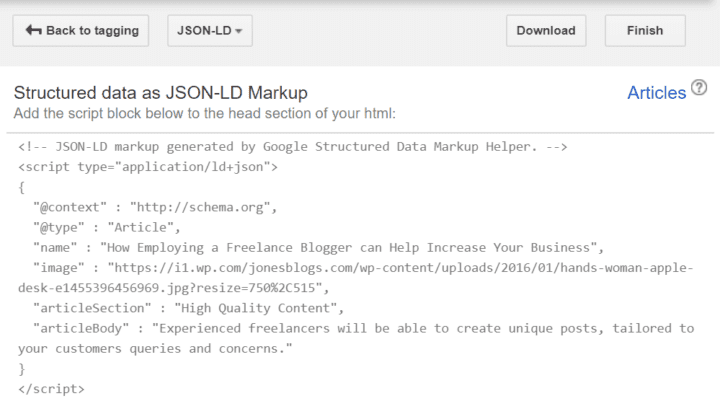Click the articleBody text about experienced freelancers
This screenshot has width=720, height=414.
(x=362, y=328)
